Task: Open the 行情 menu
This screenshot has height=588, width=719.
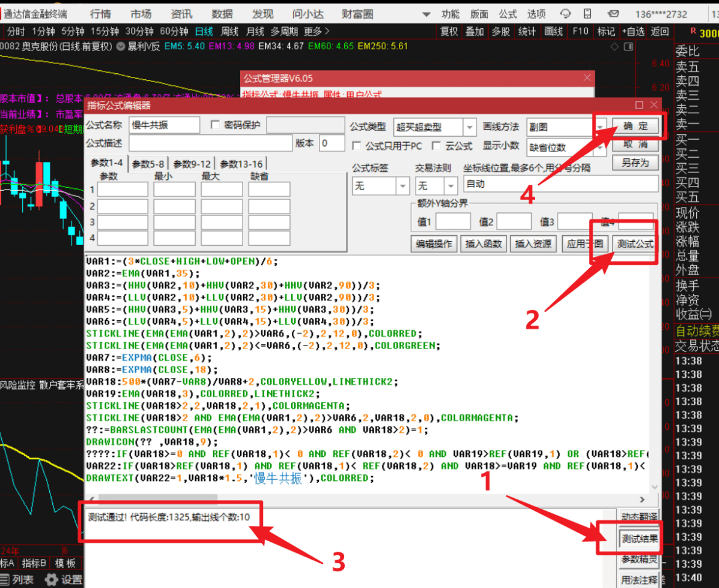Action: pyautogui.click(x=100, y=14)
